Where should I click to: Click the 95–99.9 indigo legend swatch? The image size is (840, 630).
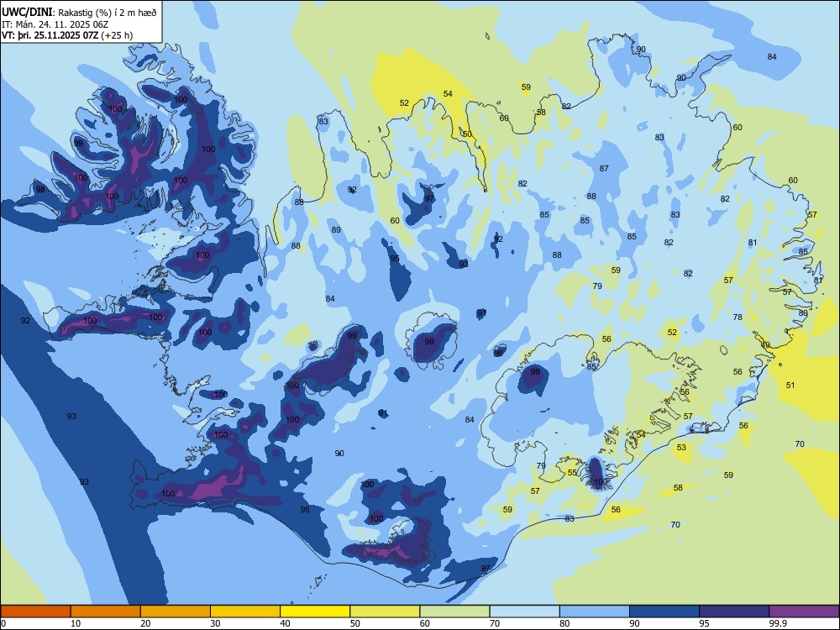(734, 612)
